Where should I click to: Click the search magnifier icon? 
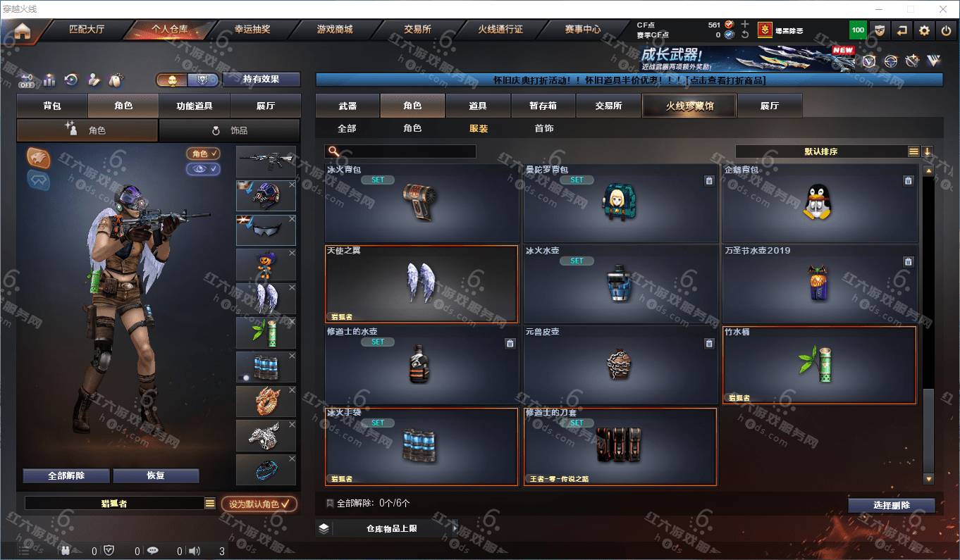[x=334, y=151]
